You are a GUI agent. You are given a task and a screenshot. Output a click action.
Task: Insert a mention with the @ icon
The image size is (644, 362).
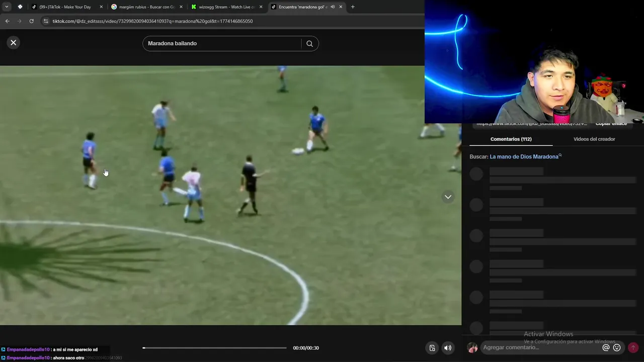(x=606, y=347)
